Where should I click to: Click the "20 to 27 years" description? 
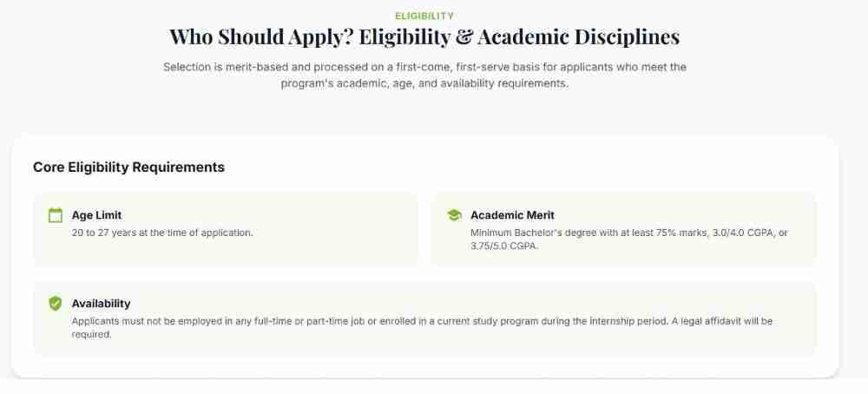[162, 233]
